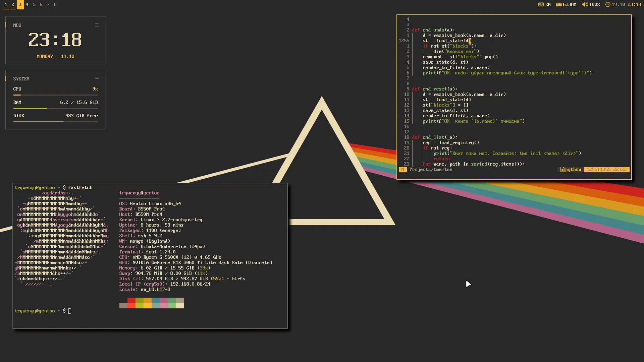Image resolution: width=644 pixels, height=362 pixels.
Task: Click the '1255:1355' position in the editor statusline
Action: [x=598, y=170]
